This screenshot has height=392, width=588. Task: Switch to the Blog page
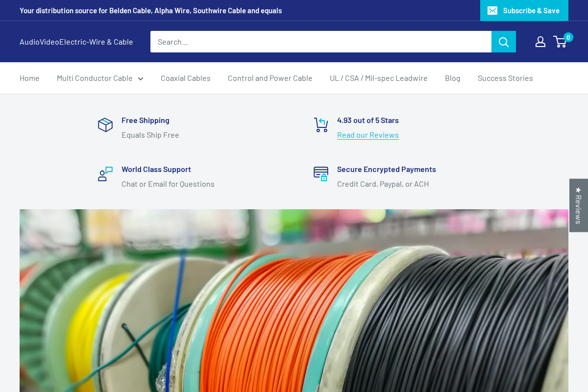(x=452, y=78)
